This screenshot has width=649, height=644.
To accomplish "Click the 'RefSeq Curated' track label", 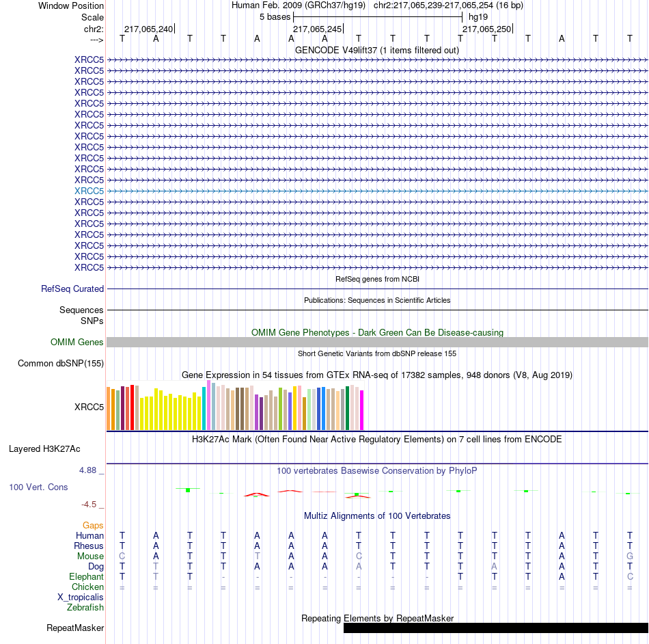I will 72,289.
